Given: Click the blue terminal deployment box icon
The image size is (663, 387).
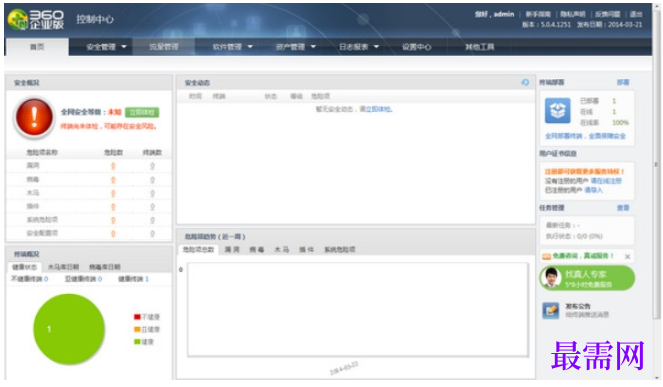Looking at the screenshot, I should tap(557, 110).
